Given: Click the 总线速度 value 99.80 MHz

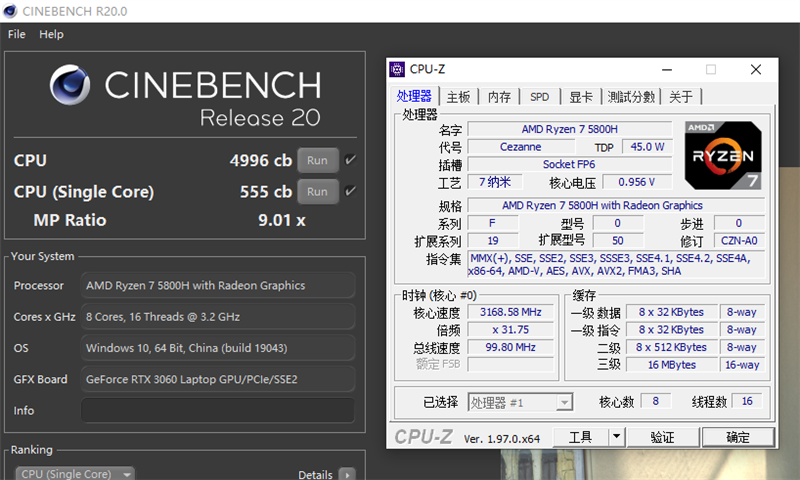Looking at the screenshot, I should 510,347.
